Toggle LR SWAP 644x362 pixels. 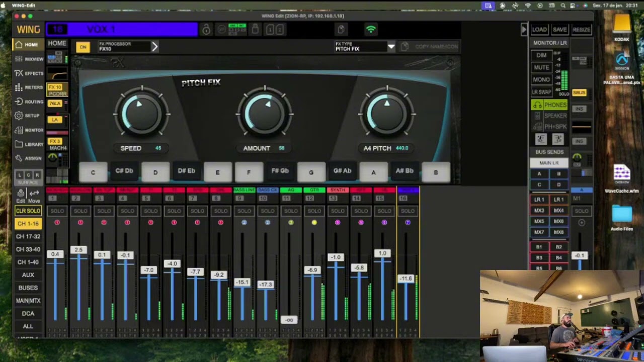[x=541, y=92]
